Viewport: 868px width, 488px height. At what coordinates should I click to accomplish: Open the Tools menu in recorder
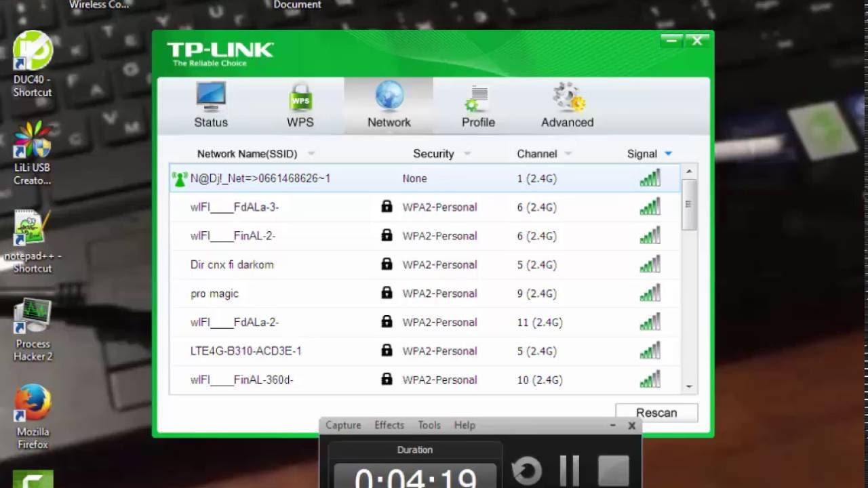[x=429, y=425]
